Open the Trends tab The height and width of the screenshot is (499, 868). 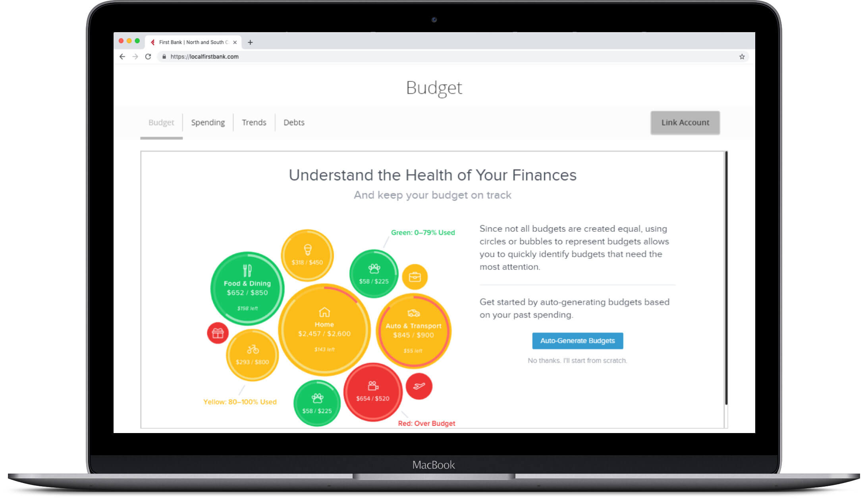click(x=253, y=122)
